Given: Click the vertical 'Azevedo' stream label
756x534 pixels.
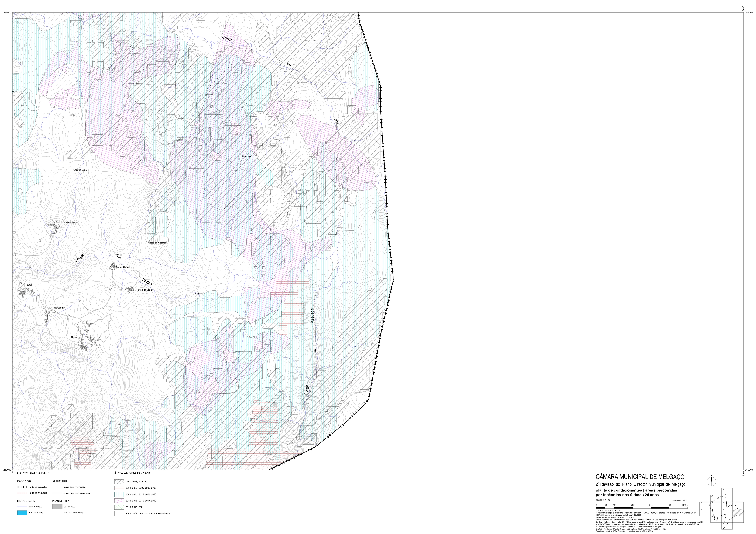Looking at the screenshot, I should [x=312, y=316].
